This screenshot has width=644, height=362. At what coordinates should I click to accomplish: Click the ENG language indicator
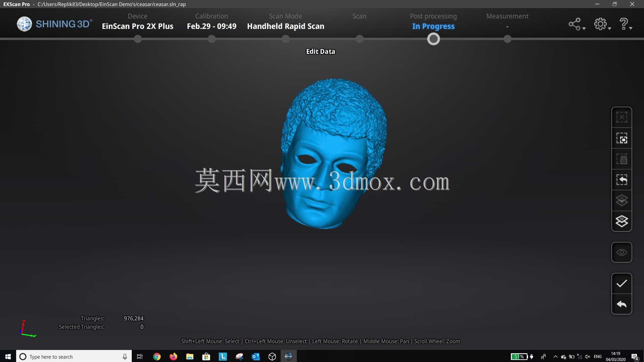click(598, 357)
